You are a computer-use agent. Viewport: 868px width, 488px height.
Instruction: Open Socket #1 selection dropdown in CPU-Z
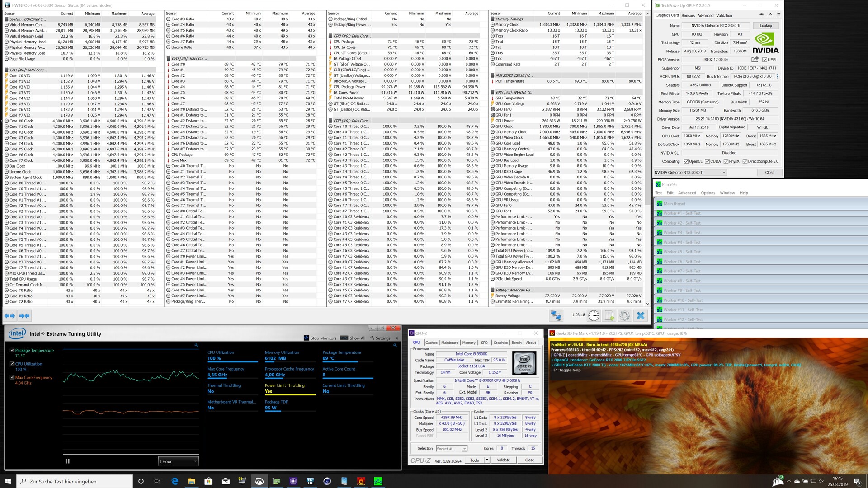point(451,449)
